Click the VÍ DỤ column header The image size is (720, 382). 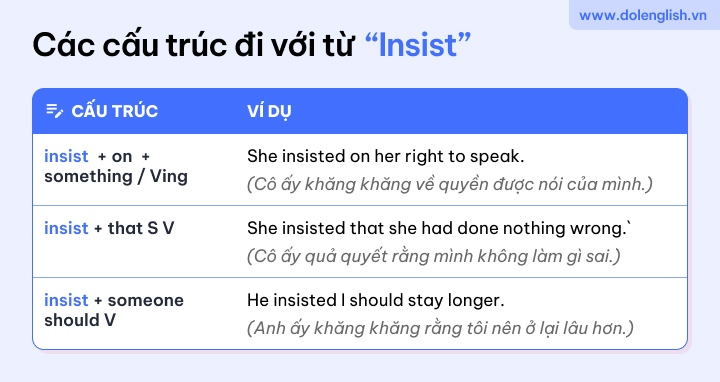tap(269, 112)
